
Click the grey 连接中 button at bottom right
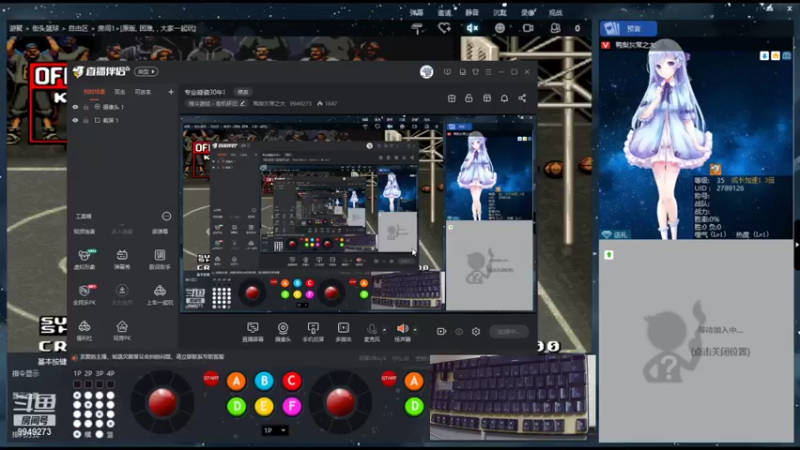click(x=508, y=332)
